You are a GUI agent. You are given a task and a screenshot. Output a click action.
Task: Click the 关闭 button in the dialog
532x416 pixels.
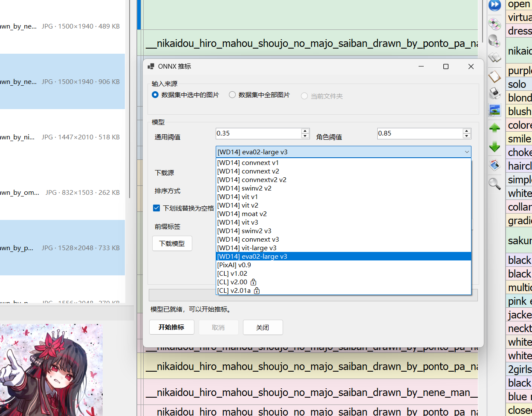(x=263, y=327)
